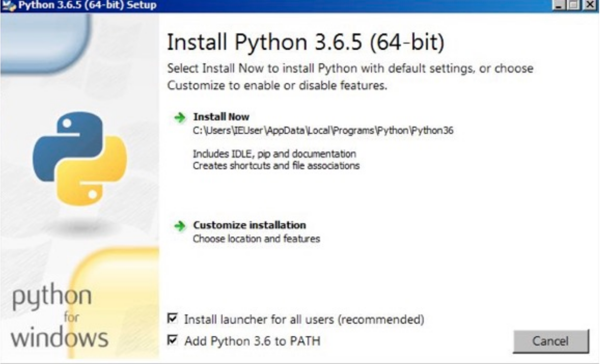
Task: Uncheck Add Python 3.6 to PATH checkbox
Action: (172, 340)
